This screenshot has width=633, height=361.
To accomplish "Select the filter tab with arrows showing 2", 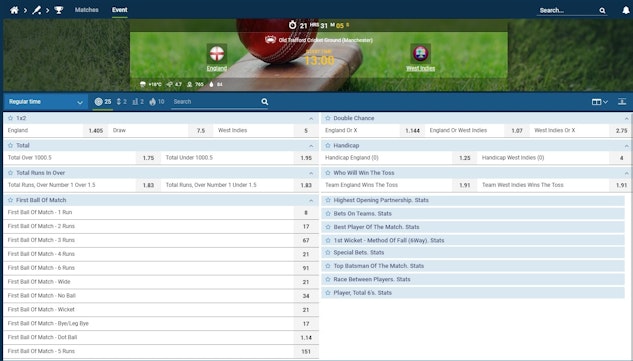I will point(122,102).
